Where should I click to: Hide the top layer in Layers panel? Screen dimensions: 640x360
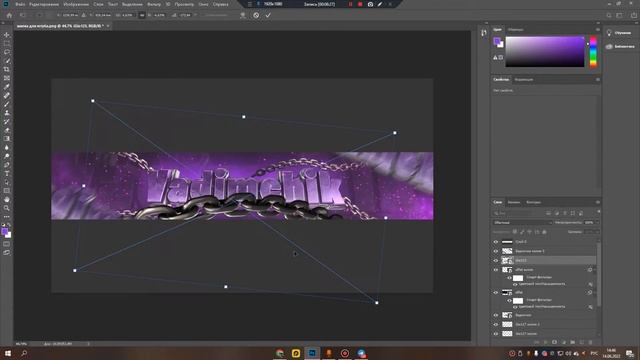[496, 242]
